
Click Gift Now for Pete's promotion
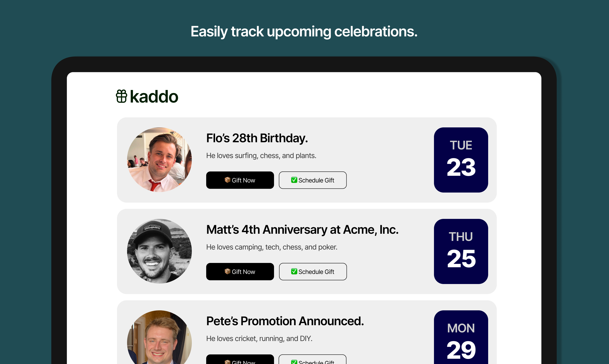240,360
